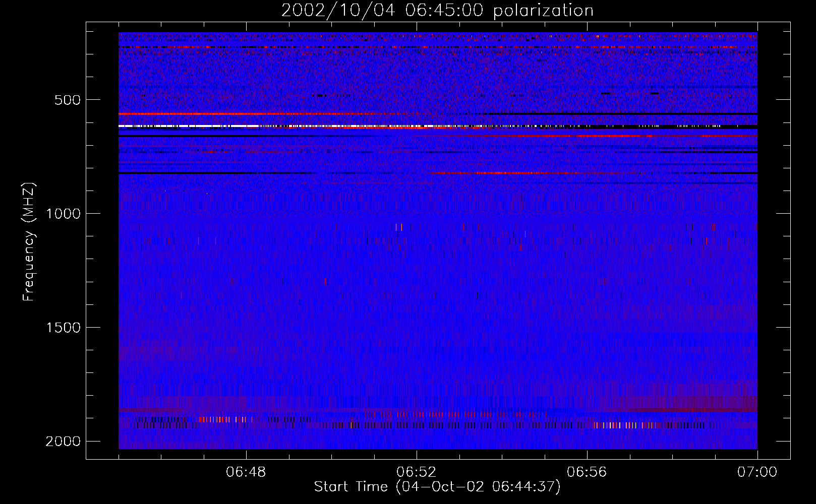
Task: Click the 06:56 time tick label
Action: (x=587, y=472)
